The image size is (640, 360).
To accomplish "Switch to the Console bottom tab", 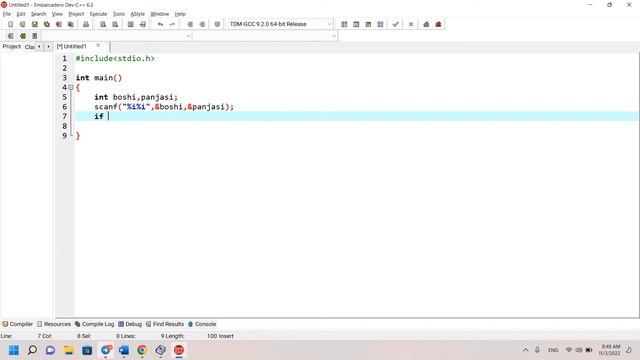I will point(202,324).
